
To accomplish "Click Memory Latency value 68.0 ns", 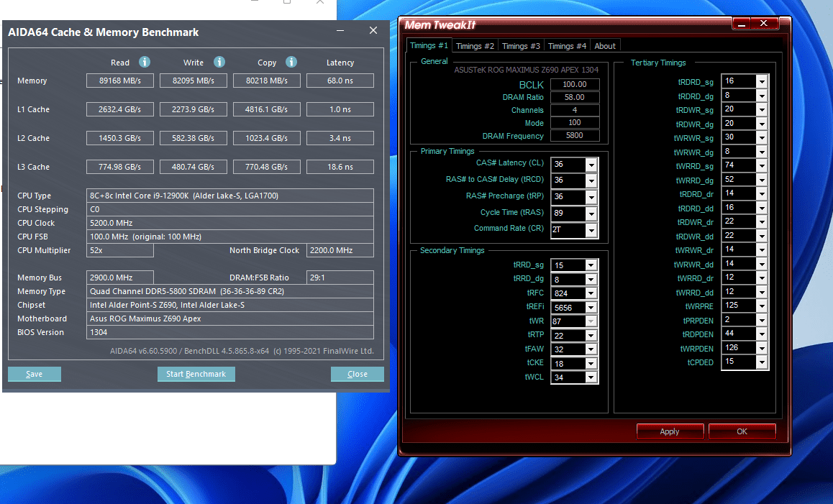I will click(340, 81).
